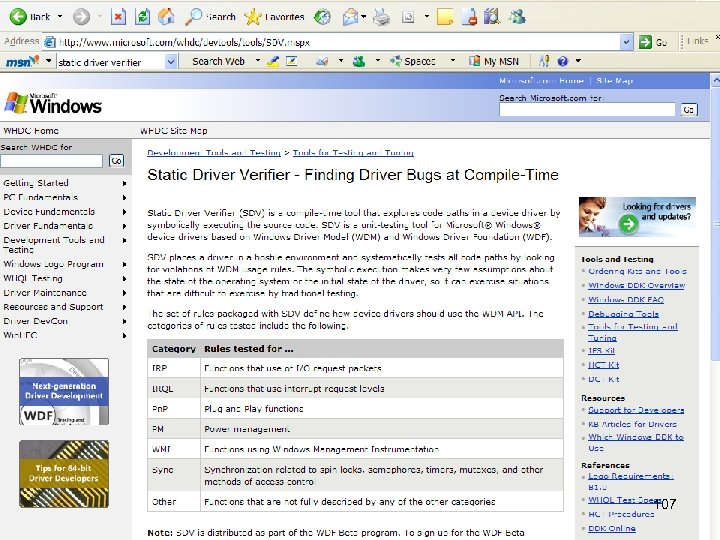Click the Search Microsoft.com input field

coord(587,109)
